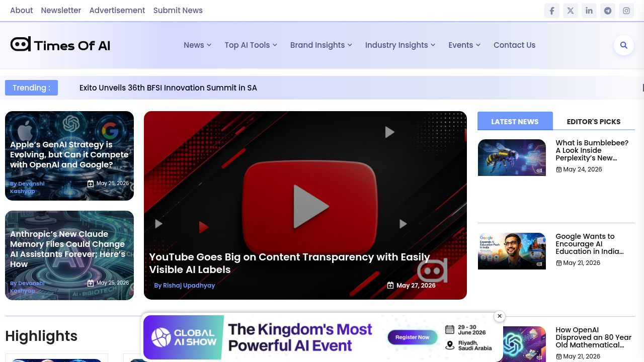View Devanshi Kashyap's profile on Anthropic article
The height and width of the screenshot is (362, 644).
[x=27, y=287]
